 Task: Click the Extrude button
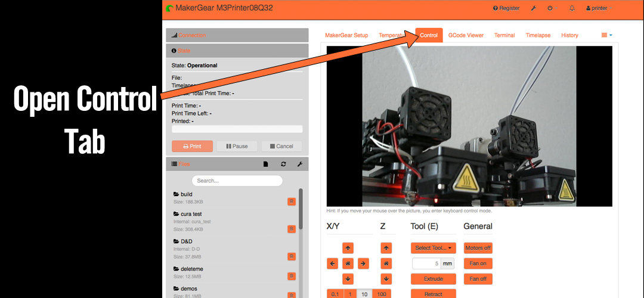tap(433, 278)
